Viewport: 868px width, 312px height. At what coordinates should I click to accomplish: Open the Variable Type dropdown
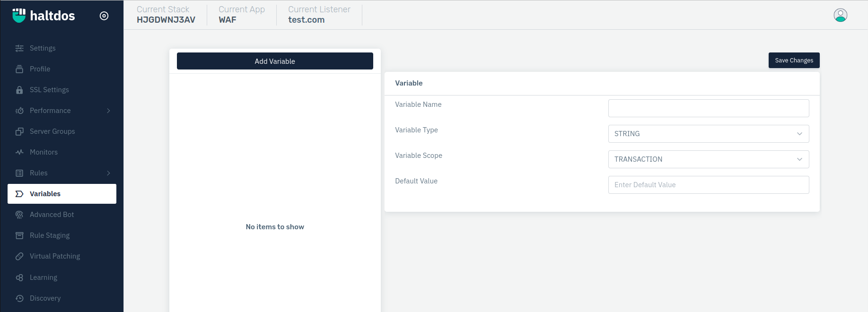pos(708,134)
